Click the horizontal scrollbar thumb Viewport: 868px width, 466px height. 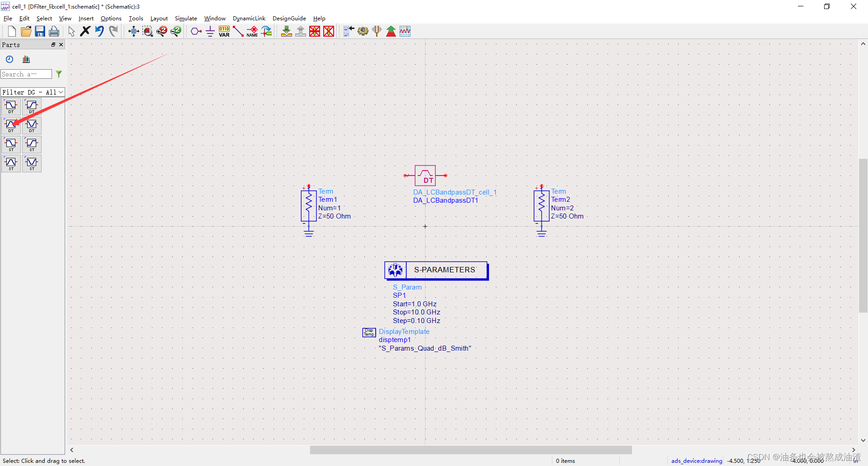pyautogui.click(x=471, y=450)
